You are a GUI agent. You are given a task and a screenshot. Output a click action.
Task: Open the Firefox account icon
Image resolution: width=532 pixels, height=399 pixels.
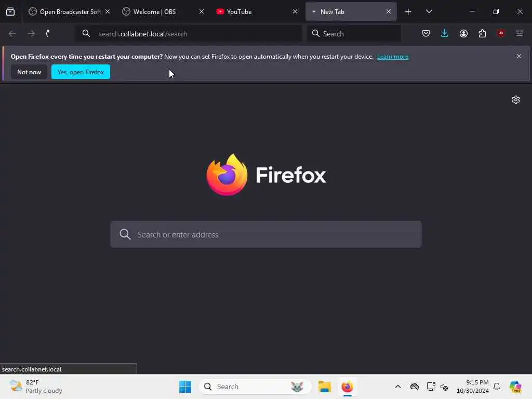coord(463,34)
